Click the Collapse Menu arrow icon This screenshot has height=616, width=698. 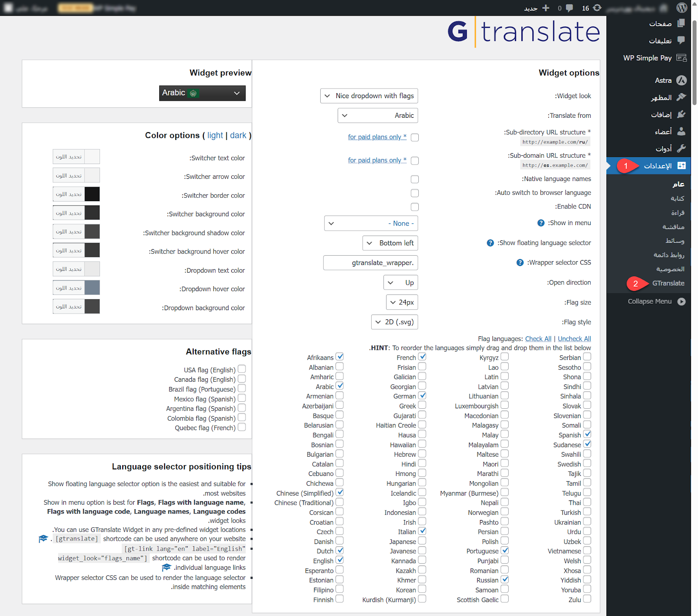tap(681, 301)
